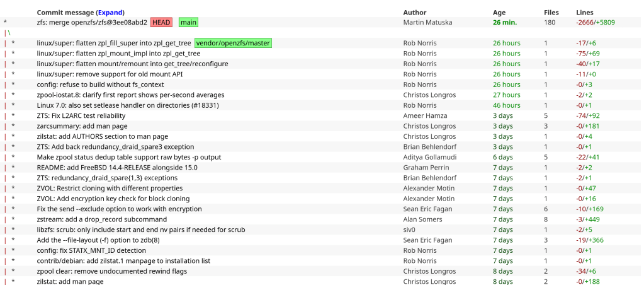Open commit flattening zpl_fill_super into zpl_get_tree
Image resolution: width=644 pixels, height=285 pixels.
click(x=113, y=44)
